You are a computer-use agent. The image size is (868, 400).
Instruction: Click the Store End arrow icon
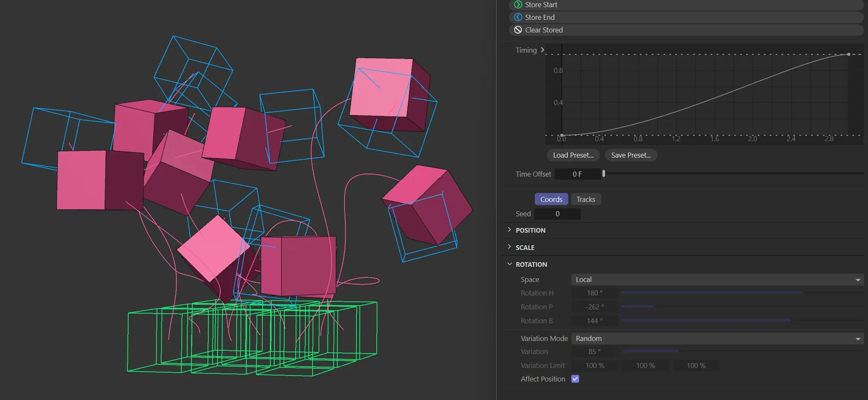(518, 17)
